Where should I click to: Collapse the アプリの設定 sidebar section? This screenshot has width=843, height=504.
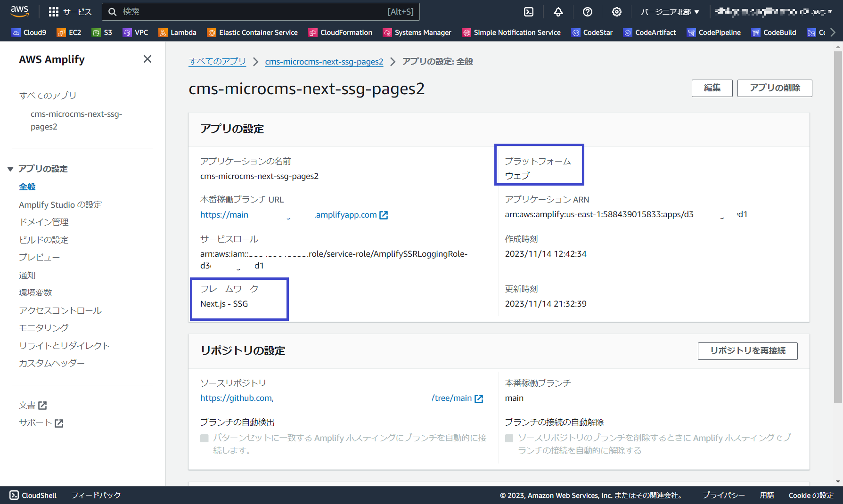click(x=10, y=169)
